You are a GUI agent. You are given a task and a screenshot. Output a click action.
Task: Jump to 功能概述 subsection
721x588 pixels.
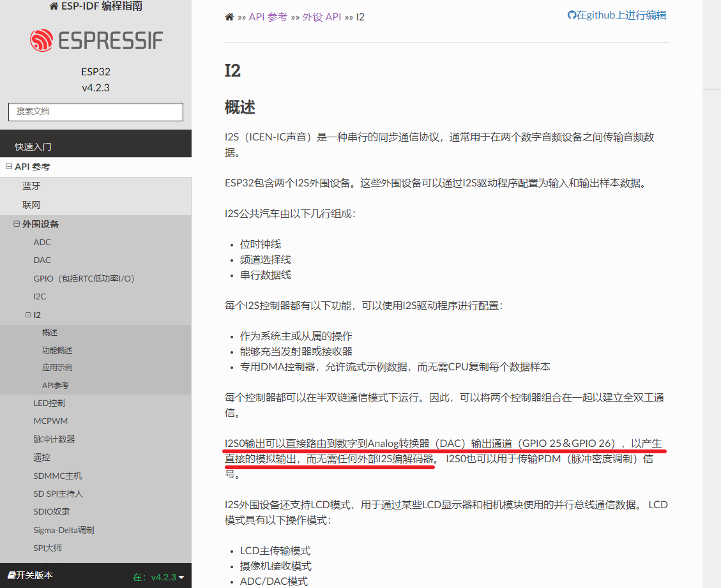(57, 351)
